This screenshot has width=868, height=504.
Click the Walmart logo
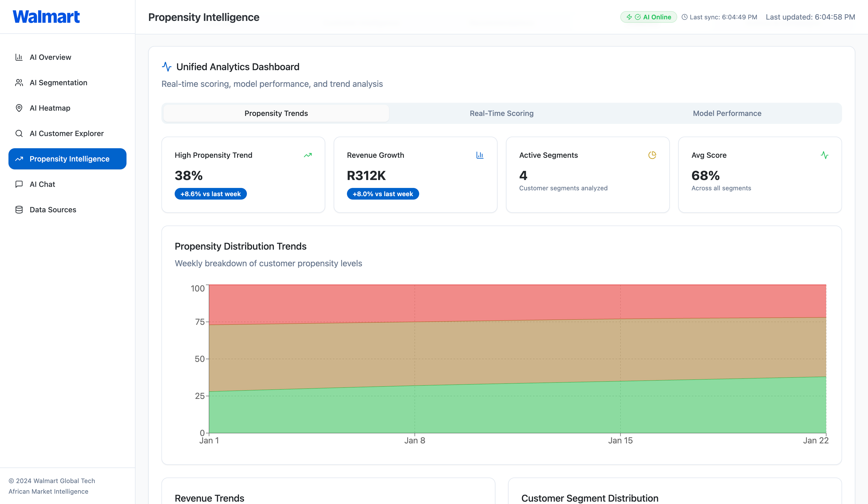pos(46,17)
